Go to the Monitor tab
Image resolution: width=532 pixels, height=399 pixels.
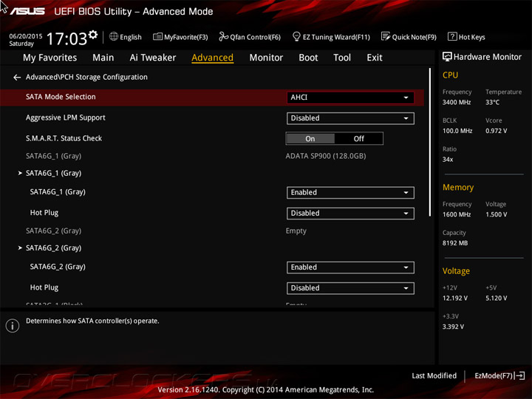[266, 58]
